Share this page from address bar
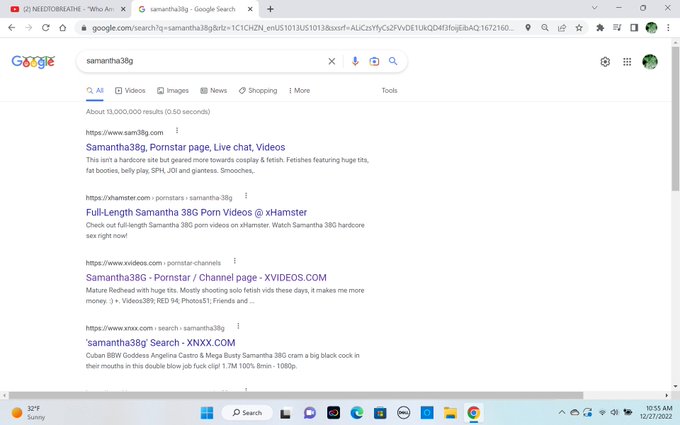 (x=562, y=28)
